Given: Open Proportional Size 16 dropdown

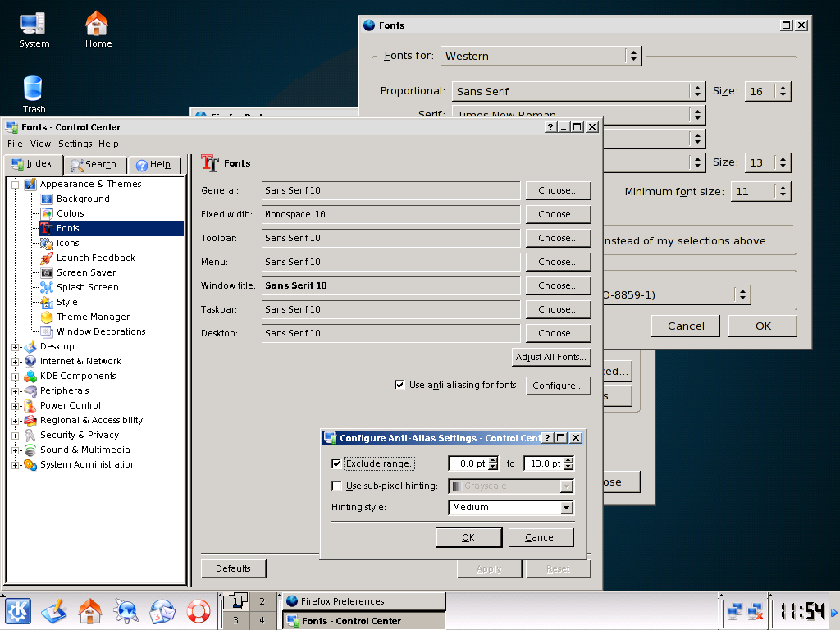Looking at the screenshot, I should (x=767, y=91).
